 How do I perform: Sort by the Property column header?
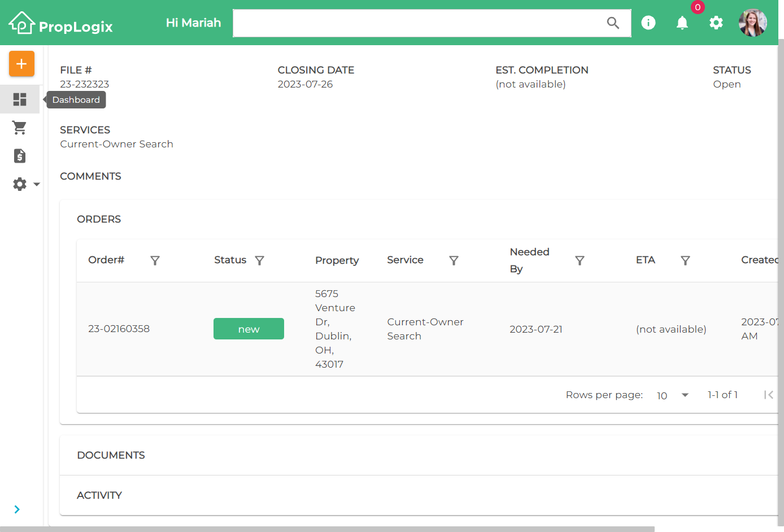(337, 260)
